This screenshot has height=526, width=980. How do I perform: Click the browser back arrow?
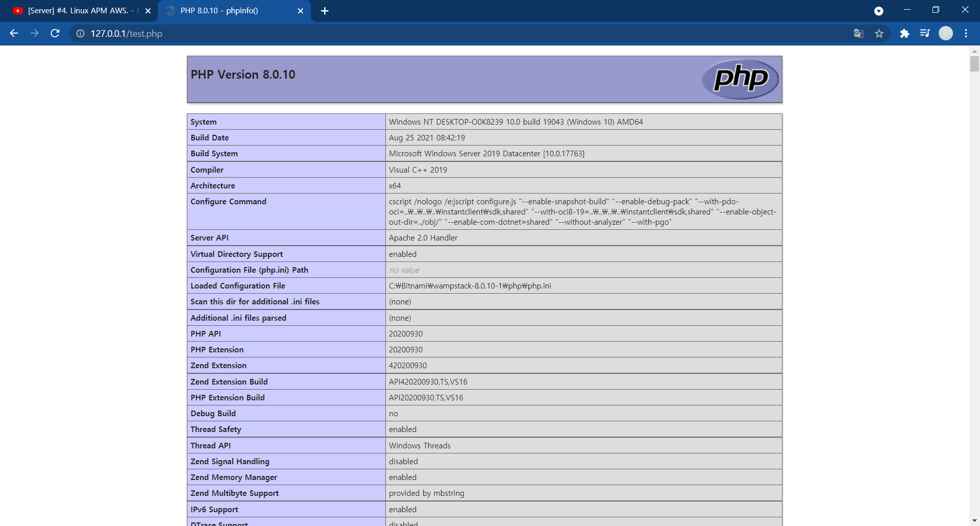click(x=14, y=33)
